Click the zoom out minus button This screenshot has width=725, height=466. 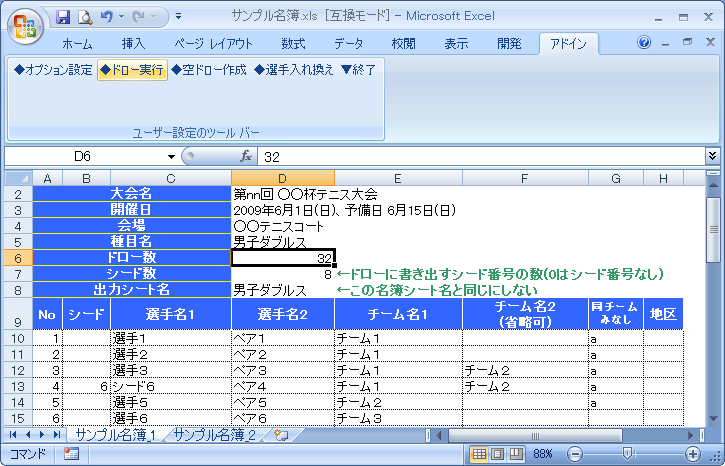(574, 454)
